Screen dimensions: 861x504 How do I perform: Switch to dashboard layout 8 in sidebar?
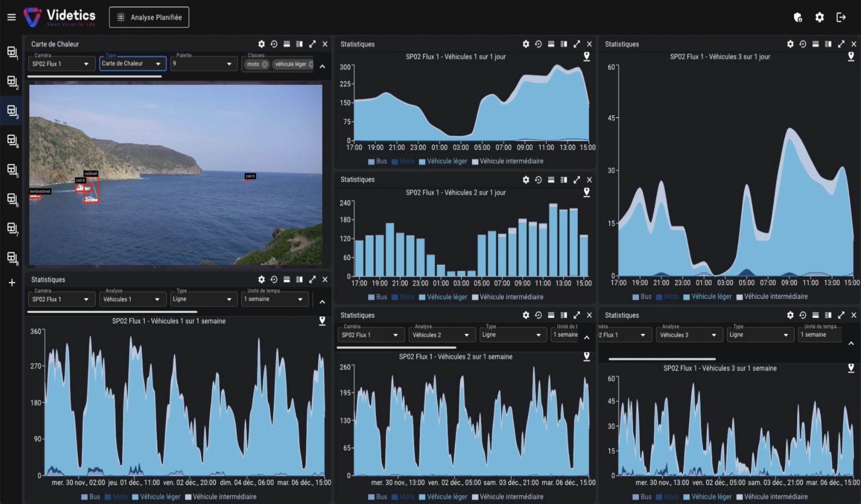coord(12,258)
